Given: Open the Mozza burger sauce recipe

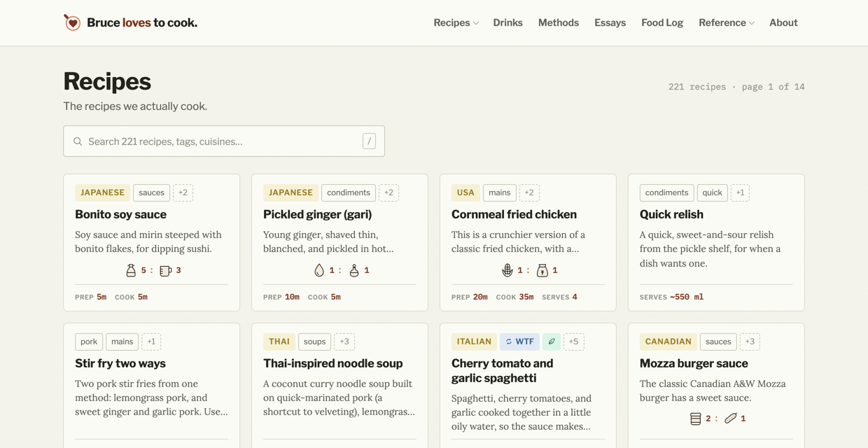Looking at the screenshot, I should tap(694, 363).
